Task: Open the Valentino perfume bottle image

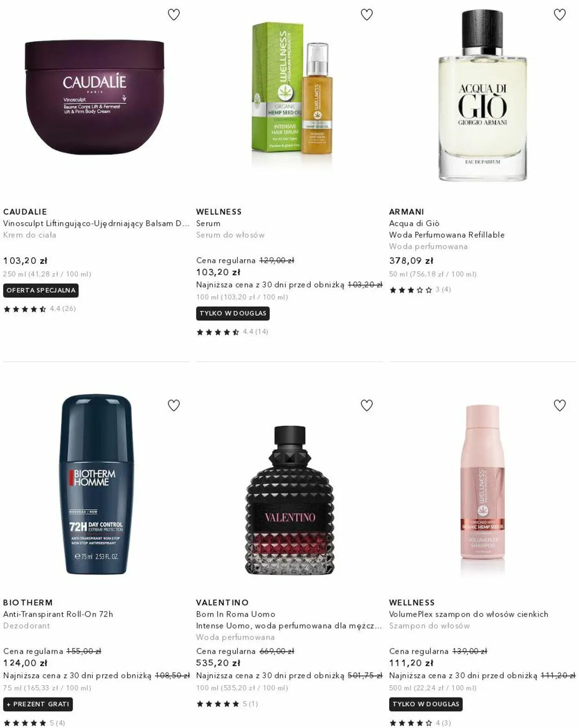Action: click(x=289, y=501)
